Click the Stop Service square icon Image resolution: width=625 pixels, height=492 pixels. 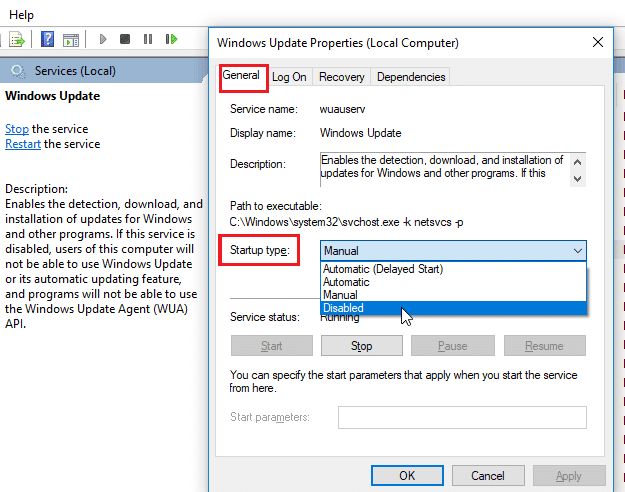pyautogui.click(x=125, y=39)
